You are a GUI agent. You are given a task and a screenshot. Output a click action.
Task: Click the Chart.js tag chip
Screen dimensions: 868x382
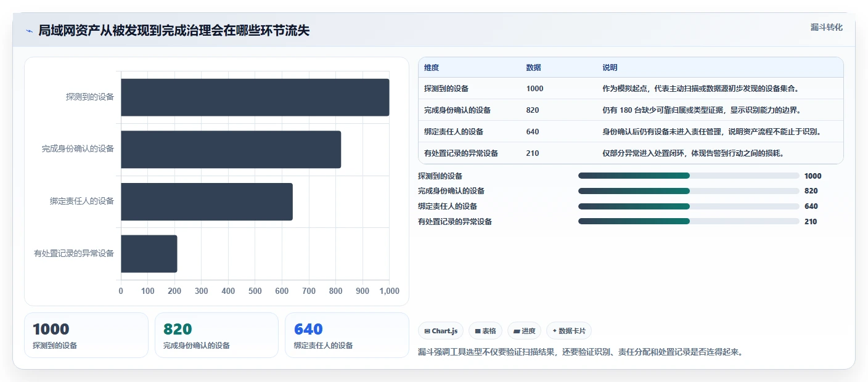441,331
